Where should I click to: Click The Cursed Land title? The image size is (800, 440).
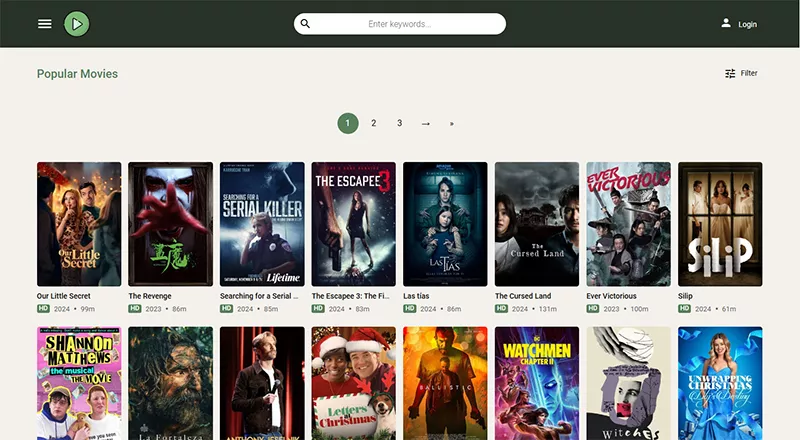coord(523,296)
